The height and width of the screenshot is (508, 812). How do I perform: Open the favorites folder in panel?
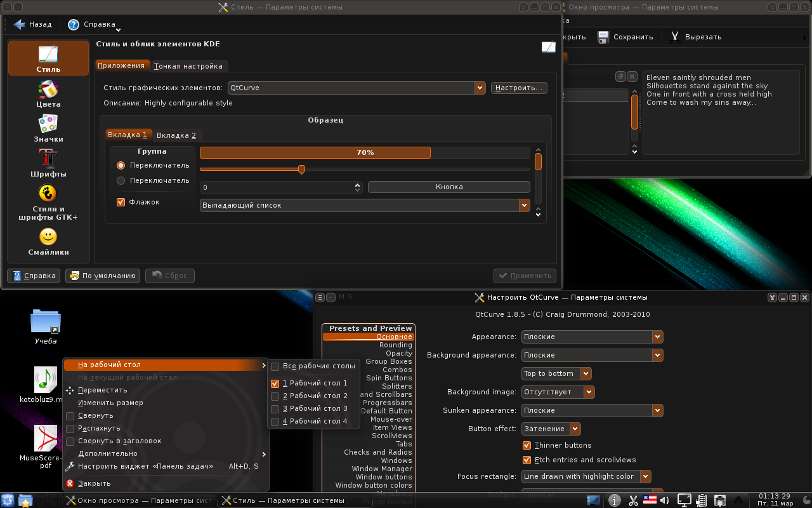click(x=25, y=500)
